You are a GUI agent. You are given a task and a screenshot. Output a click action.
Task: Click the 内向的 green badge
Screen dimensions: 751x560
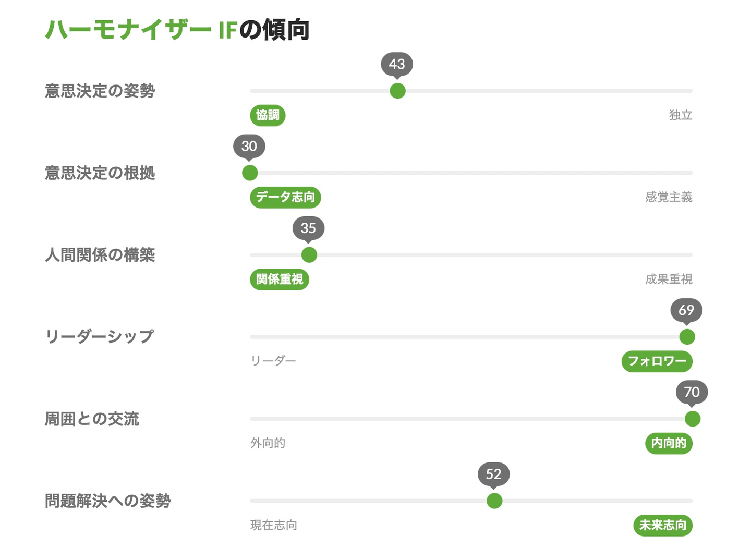click(x=669, y=443)
